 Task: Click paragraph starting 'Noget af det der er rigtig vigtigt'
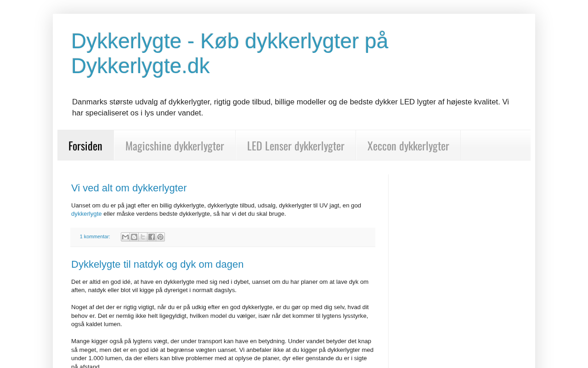point(220,316)
